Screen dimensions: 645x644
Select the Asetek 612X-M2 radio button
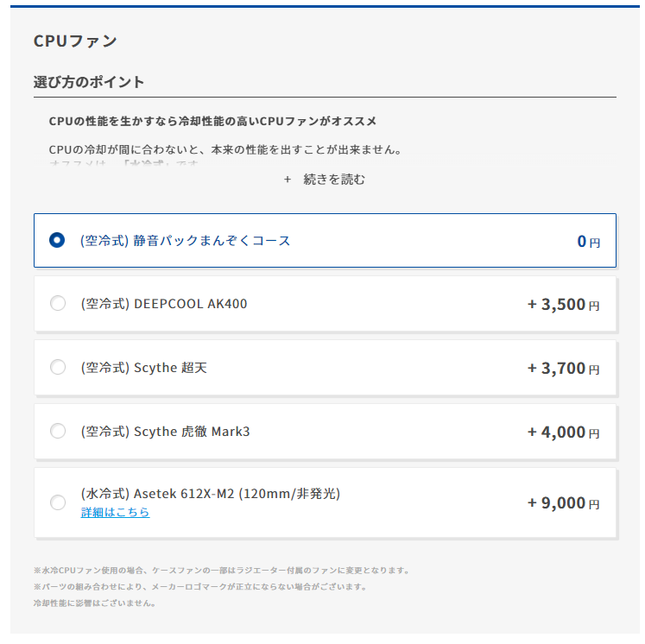(x=58, y=502)
